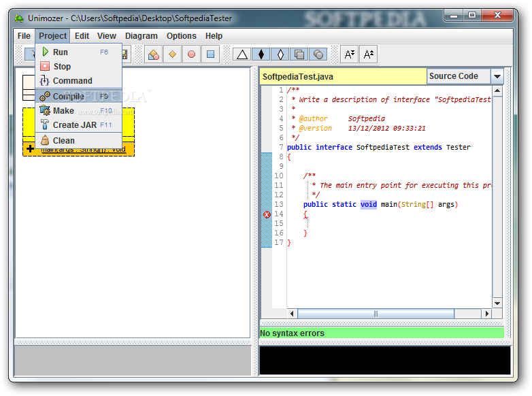Open the Edit menu

click(x=82, y=36)
